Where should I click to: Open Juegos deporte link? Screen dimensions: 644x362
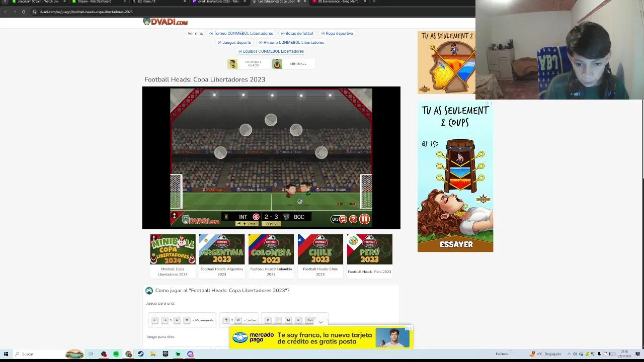(x=234, y=42)
